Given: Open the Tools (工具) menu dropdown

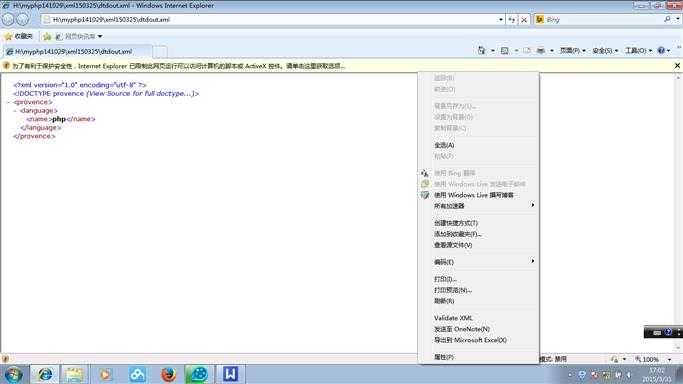Looking at the screenshot, I should [639, 51].
